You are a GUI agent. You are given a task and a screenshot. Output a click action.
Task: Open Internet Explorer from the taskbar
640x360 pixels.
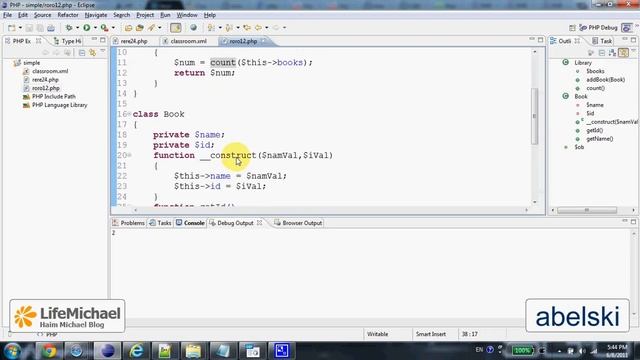[x=136, y=351]
